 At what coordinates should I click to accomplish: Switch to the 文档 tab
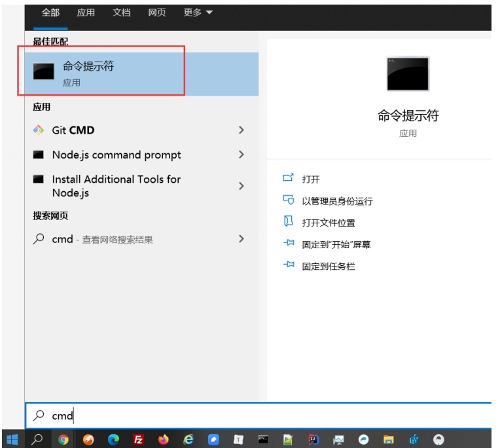click(x=122, y=12)
